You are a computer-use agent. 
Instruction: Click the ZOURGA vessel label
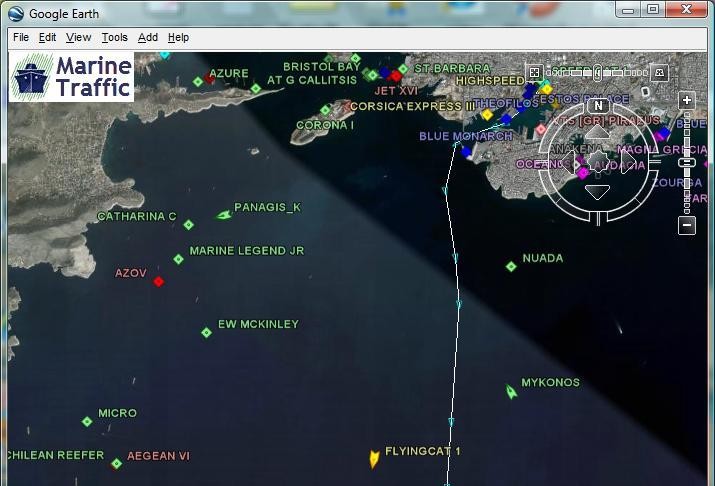tap(677, 183)
